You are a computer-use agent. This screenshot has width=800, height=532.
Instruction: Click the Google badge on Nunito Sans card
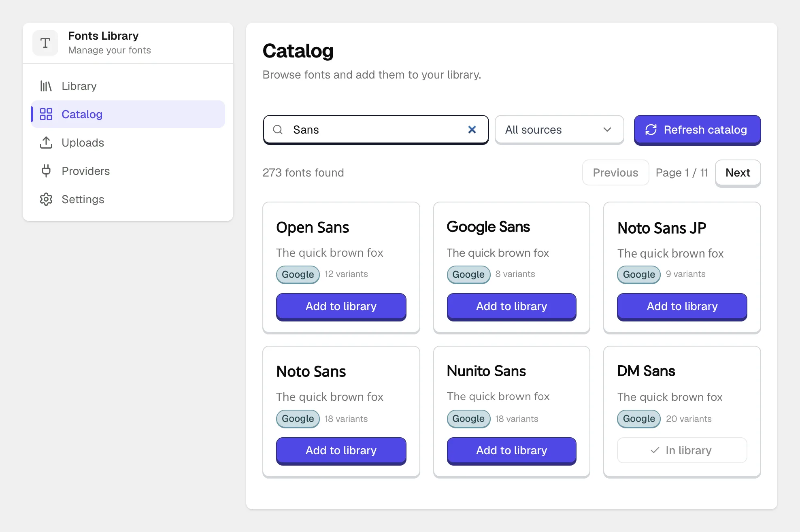[x=468, y=419]
